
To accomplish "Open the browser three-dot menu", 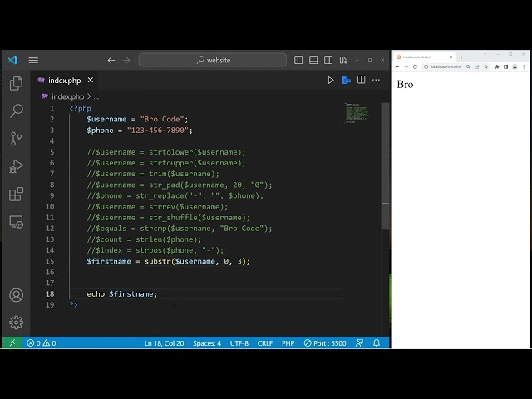I will 524,66.
